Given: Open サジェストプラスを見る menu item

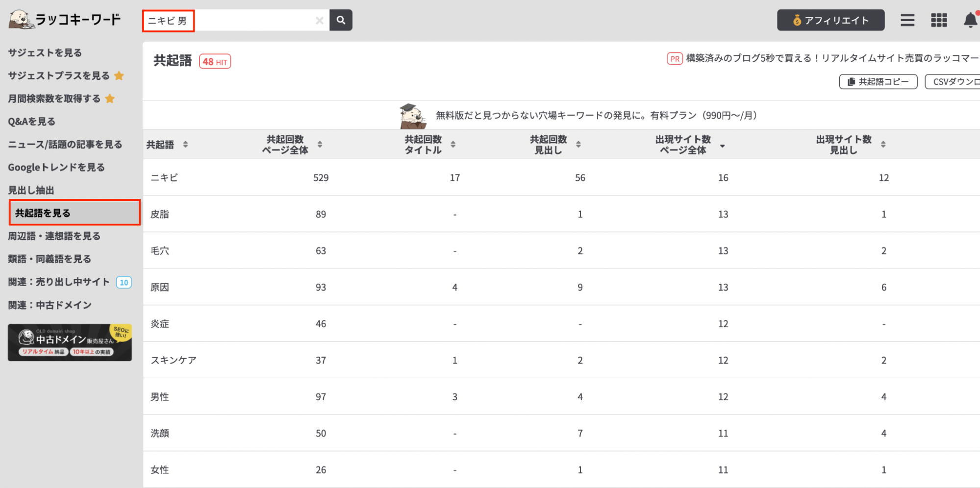Looking at the screenshot, I should [59, 75].
